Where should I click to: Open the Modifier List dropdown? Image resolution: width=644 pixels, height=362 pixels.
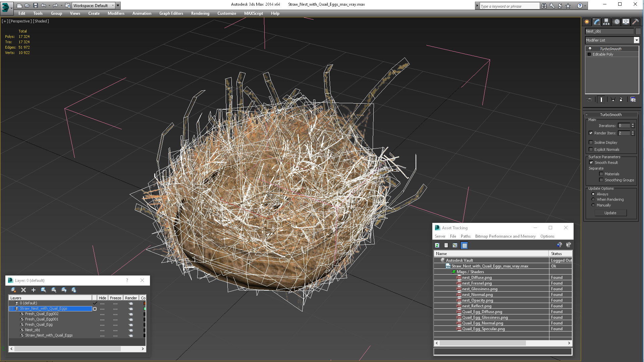[636, 40]
